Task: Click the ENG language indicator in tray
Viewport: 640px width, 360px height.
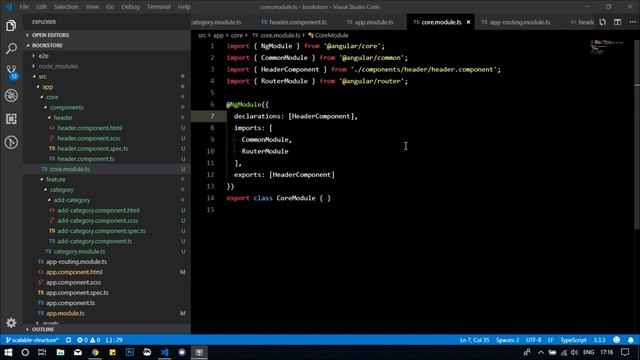Action: 588,352
